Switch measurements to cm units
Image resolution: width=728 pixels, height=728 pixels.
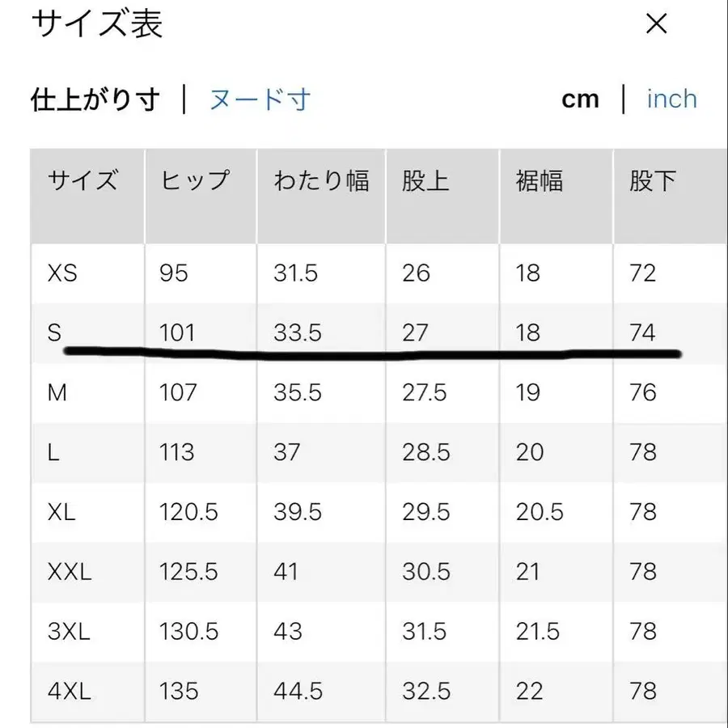581,99
